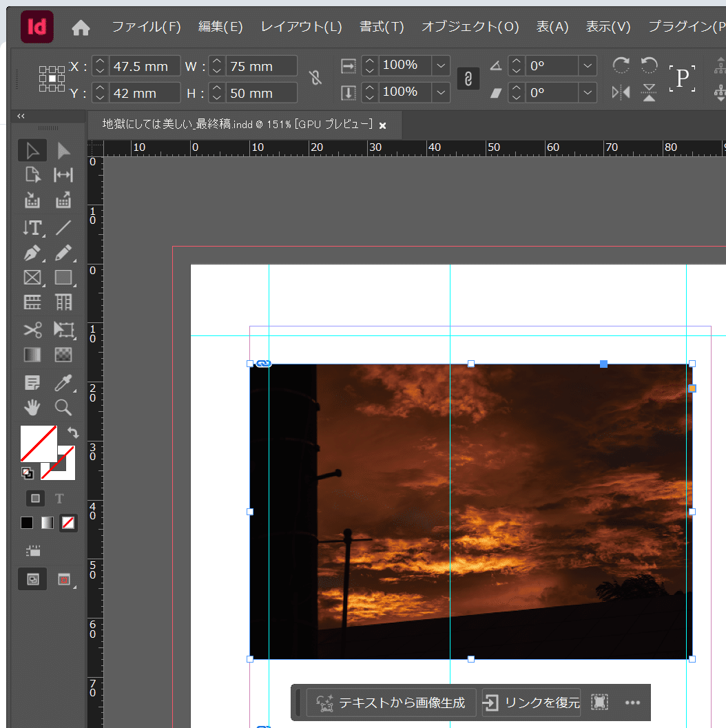Select the Vertical Type tool
Image resolution: width=726 pixels, height=728 pixels.
point(33,227)
